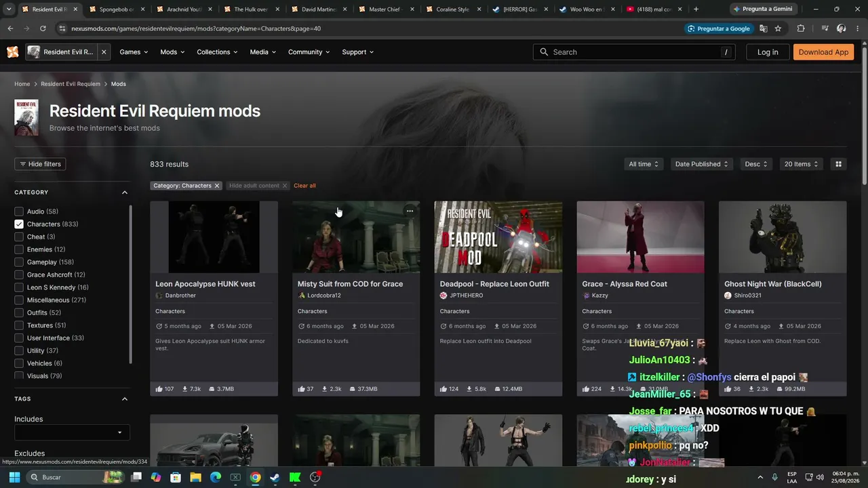Click the Hide filters button
This screenshot has width=868, height=488.
(40, 164)
